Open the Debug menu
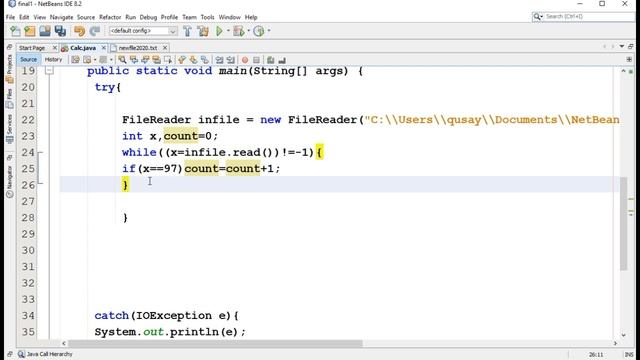This screenshot has width=640, height=360. click(148, 17)
